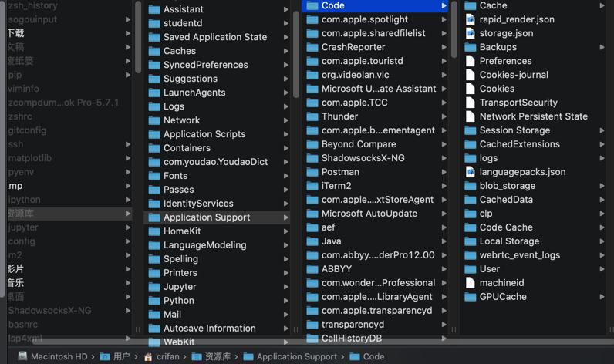Click the HomeKit folder icon
Screen dimensions: 614x364
click(154, 231)
